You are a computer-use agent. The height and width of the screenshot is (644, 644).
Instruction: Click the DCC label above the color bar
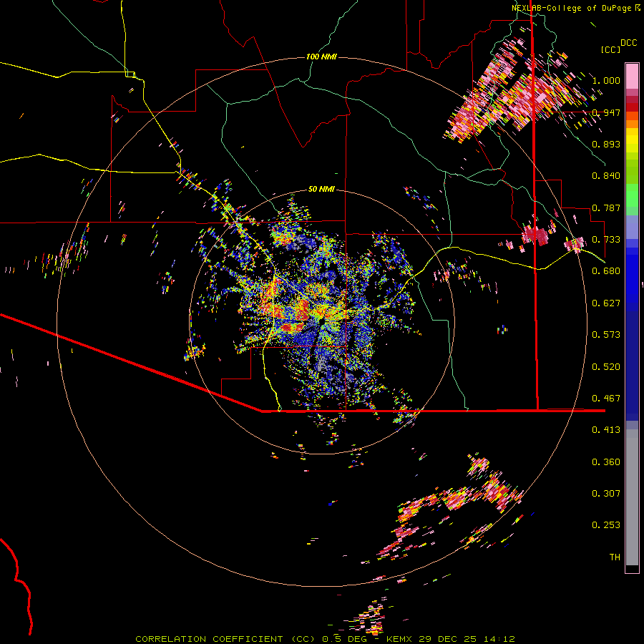click(628, 43)
